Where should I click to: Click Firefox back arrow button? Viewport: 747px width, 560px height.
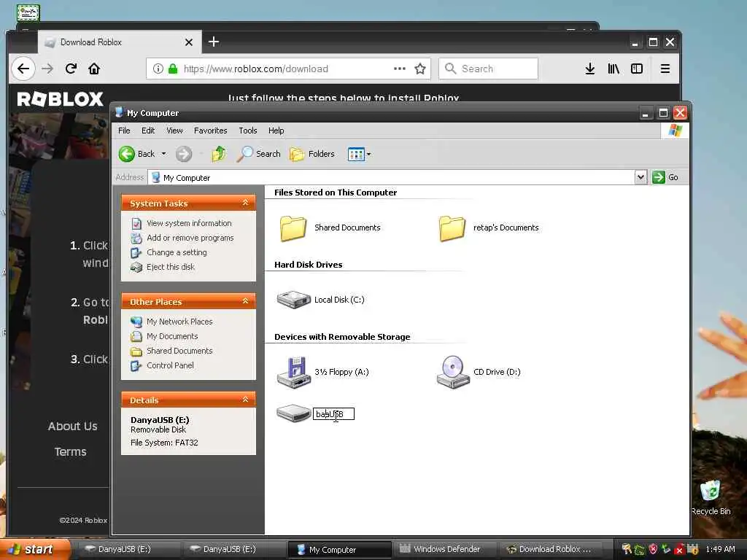coord(23,69)
